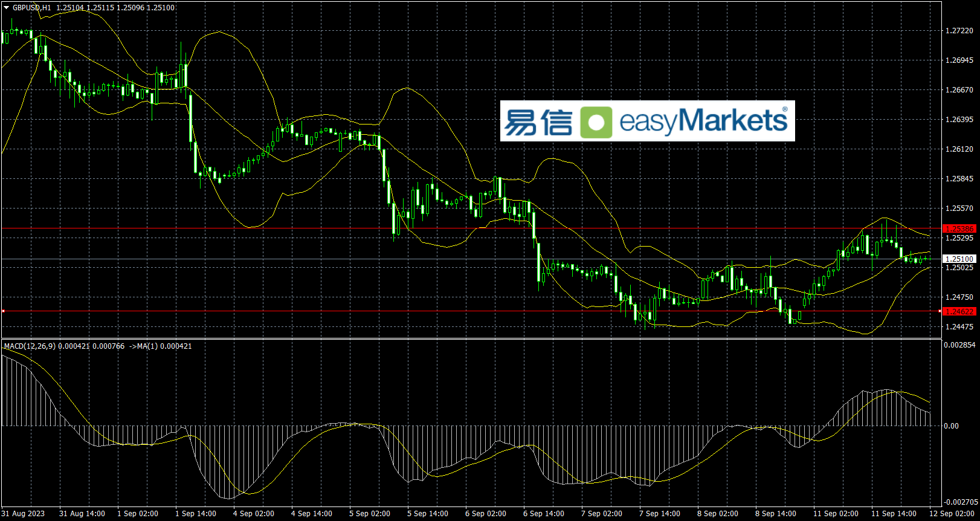980x521 pixels.
Task: Click the MACD scale value -0.002705
Action: click(x=961, y=502)
